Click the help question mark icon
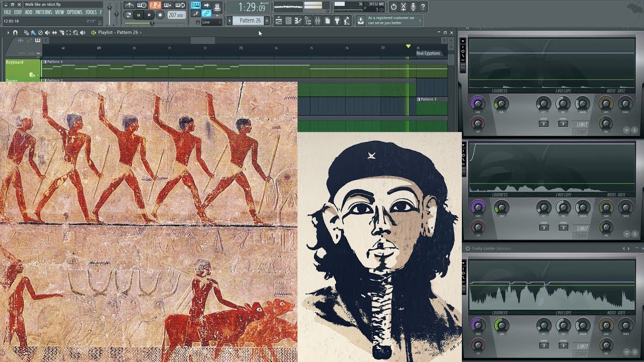Screen dimensions: 644x362 coord(423,7)
